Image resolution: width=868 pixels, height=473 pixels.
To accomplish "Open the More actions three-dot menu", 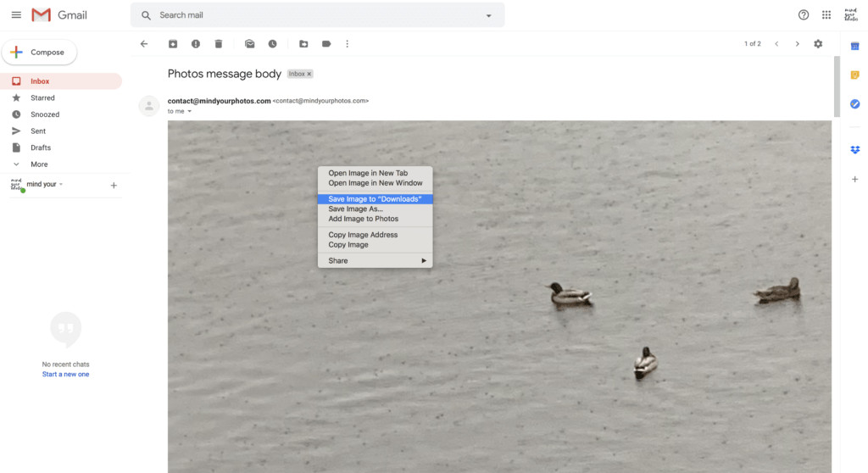I will (347, 44).
